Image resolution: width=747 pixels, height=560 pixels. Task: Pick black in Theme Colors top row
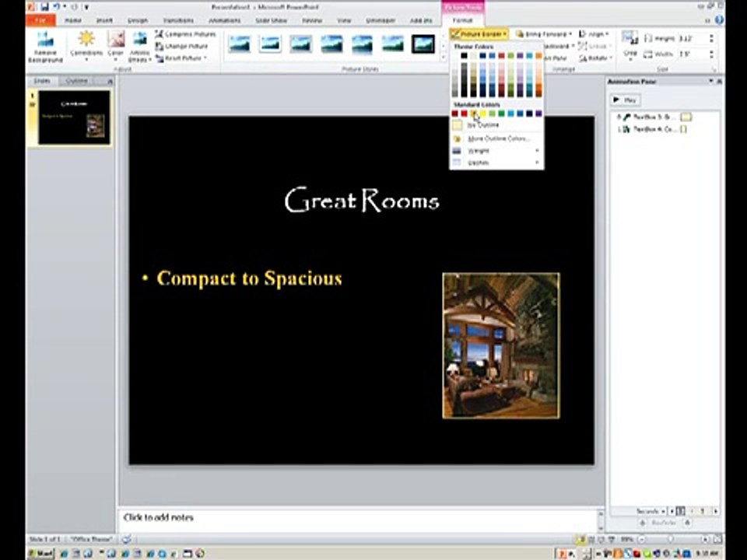pos(464,56)
